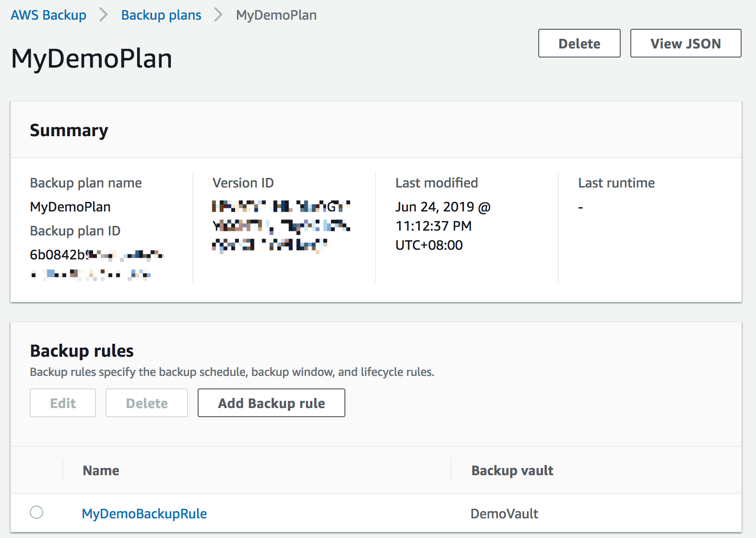Click the MyDemoPlan page heading
The width and height of the screenshot is (756, 538).
tap(92, 58)
